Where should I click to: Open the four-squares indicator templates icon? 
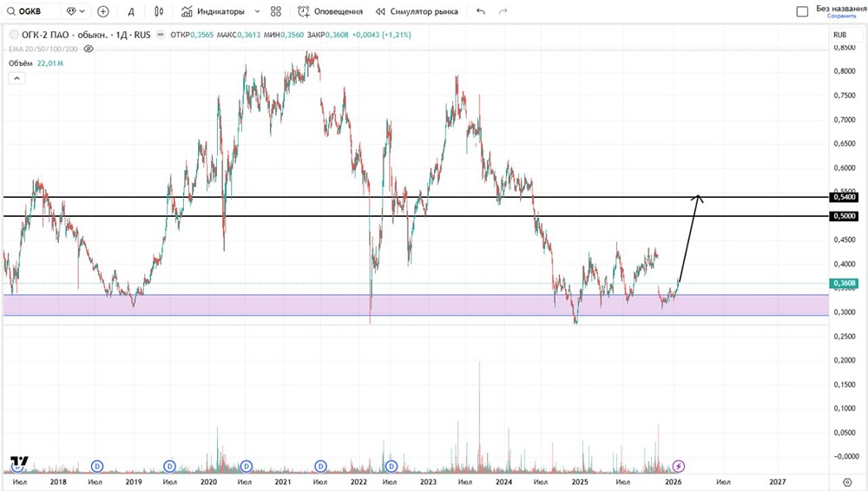pos(276,11)
